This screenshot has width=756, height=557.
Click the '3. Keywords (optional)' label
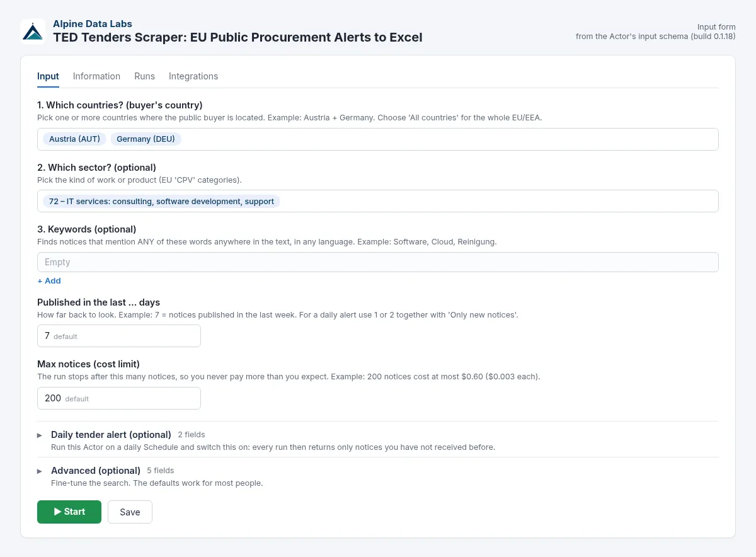point(87,229)
